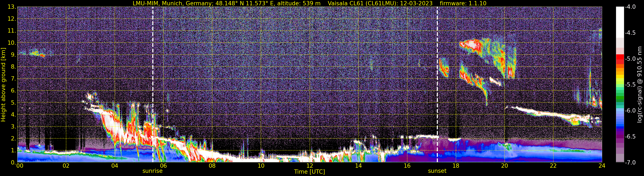Click the time axis tick label 02
This screenshot has width=644, height=176.
66,166
